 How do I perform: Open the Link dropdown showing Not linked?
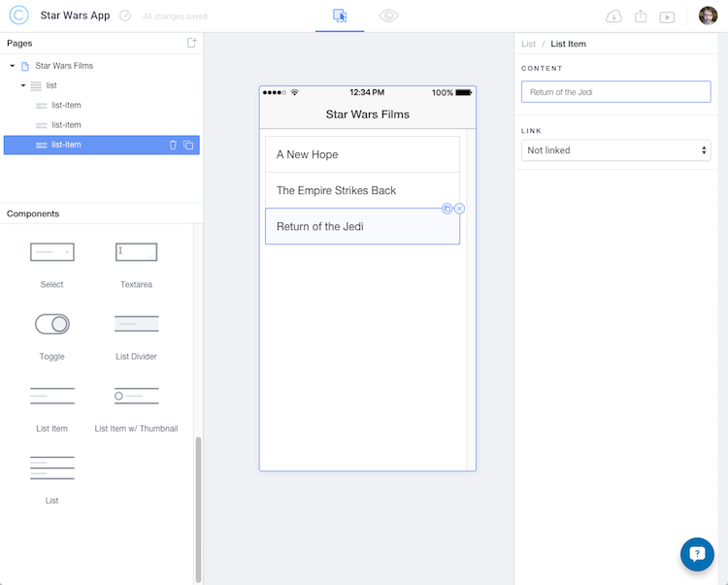(x=615, y=150)
